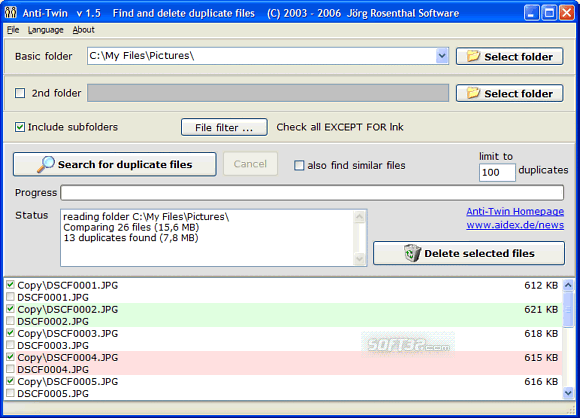Click the limit to duplicates field showing 100
Viewport: 580px width, 418px height.
[497, 172]
